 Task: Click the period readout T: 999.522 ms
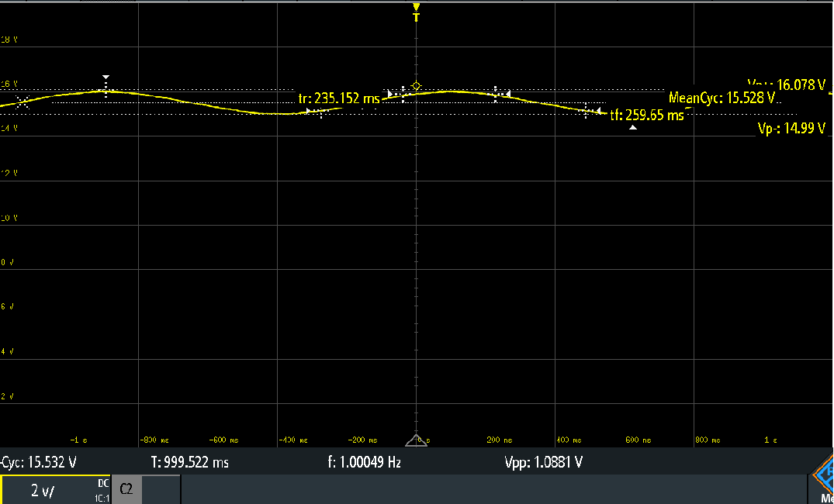(x=189, y=462)
